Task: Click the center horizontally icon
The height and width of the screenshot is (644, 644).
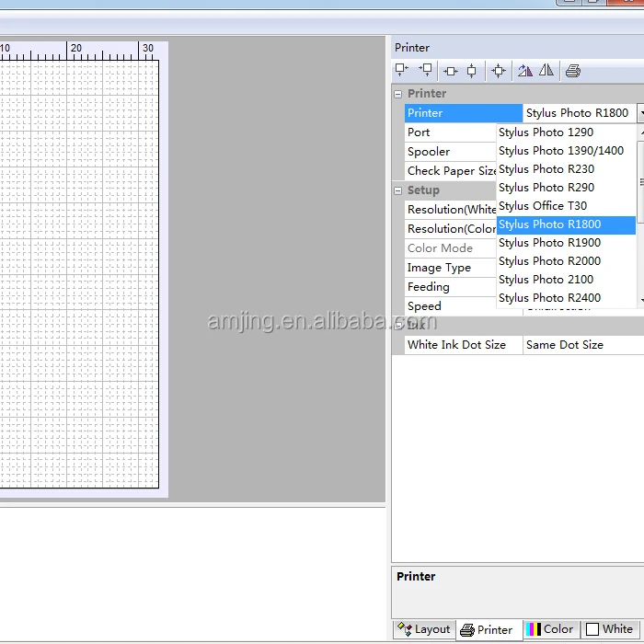Action: pos(451,72)
